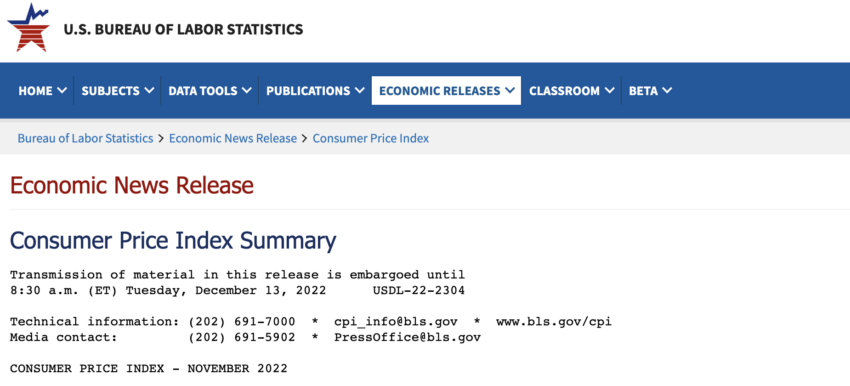This screenshot has height=386, width=850.
Task: Open the Consumer Price Index breadcrumb link
Action: [x=371, y=138]
